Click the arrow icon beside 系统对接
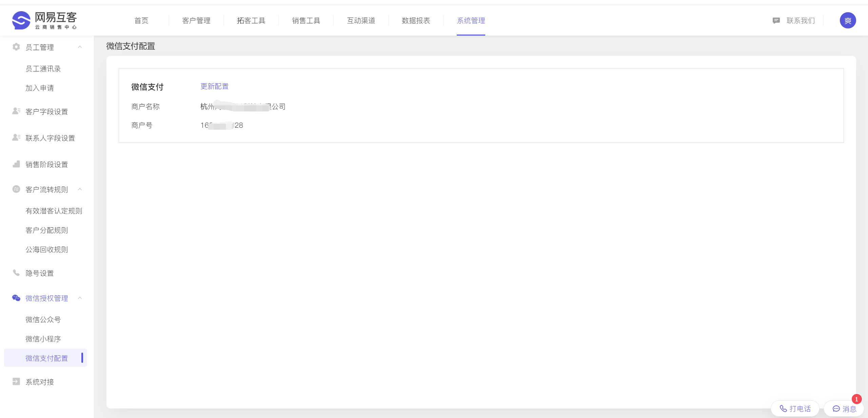The height and width of the screenshot is (418, 868). (16, 381)
